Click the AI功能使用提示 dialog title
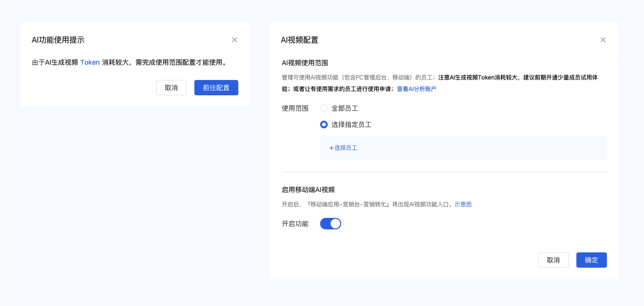Screen dimensions: 644x306 pyautogui.click(x=58, y=40)
